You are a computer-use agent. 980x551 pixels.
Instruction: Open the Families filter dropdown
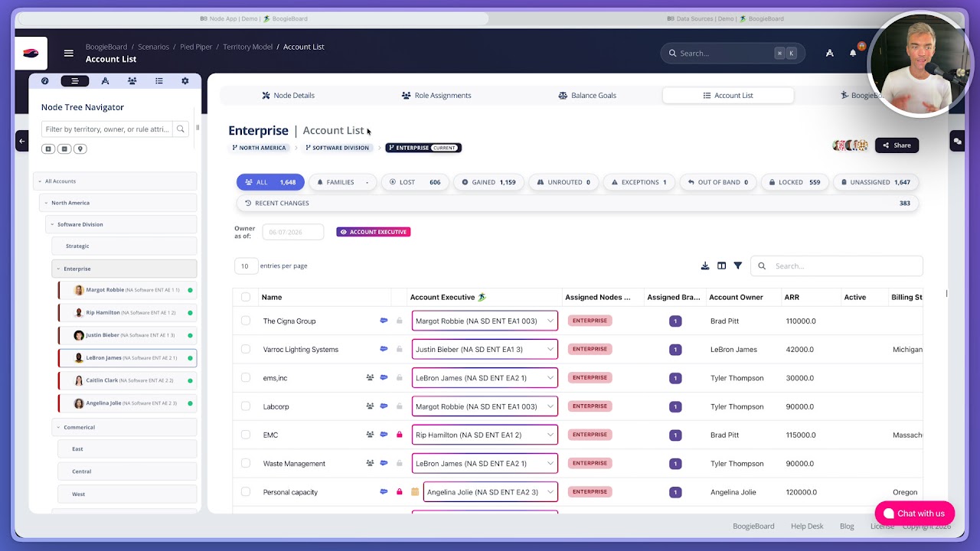point(343,182)
